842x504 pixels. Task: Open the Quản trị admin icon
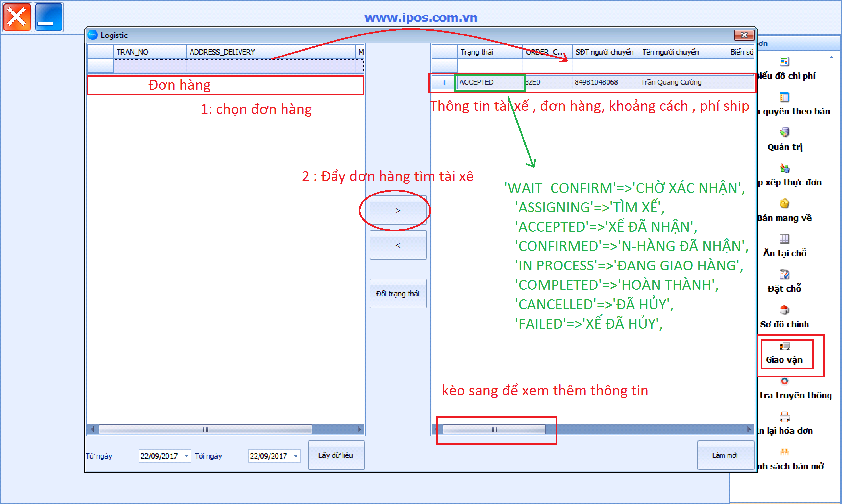(784, 132)
